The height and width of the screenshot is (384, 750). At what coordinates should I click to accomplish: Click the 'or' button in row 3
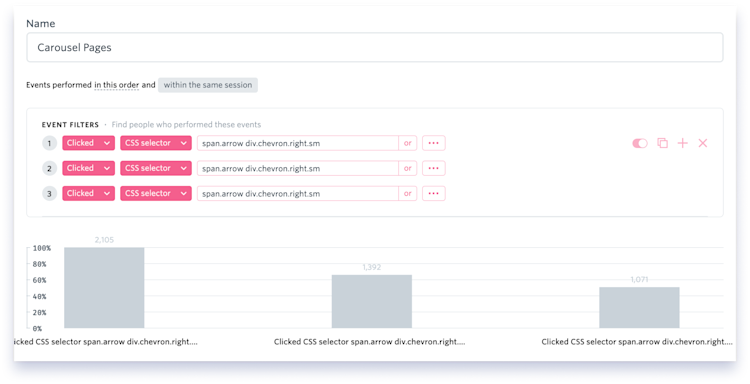pyautogui.click(x=408, y=193)
